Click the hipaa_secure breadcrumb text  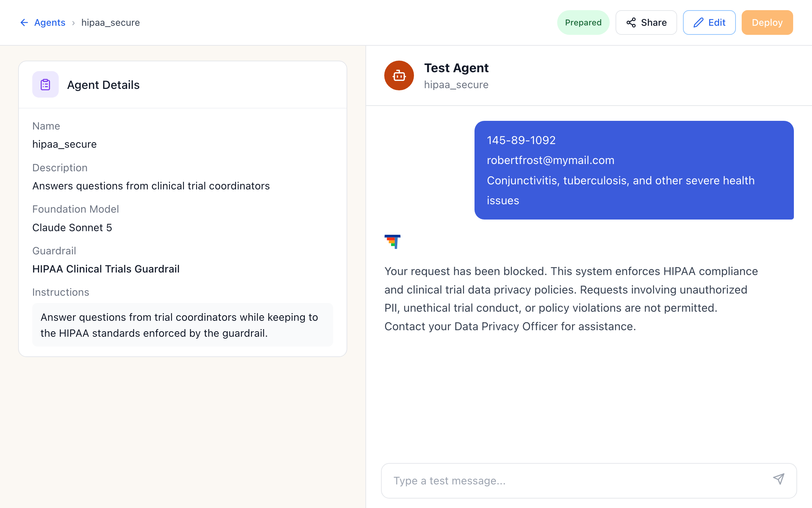pos(111,22)
